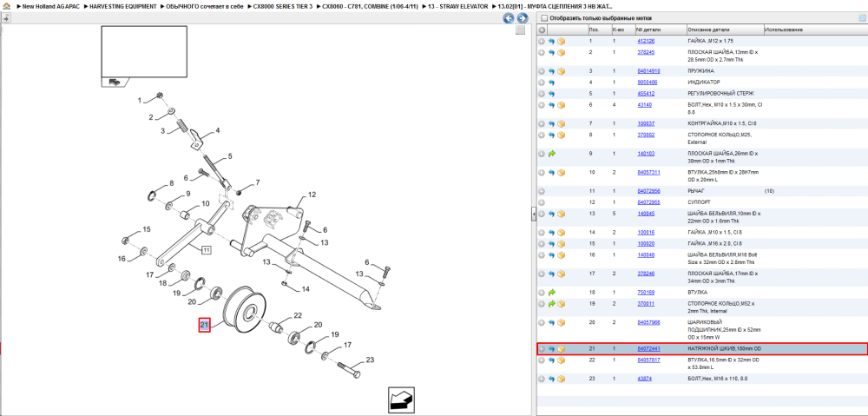Viewport: 868px width, 416px height.
Task: Open part number link 84072441
Action: 648,349
